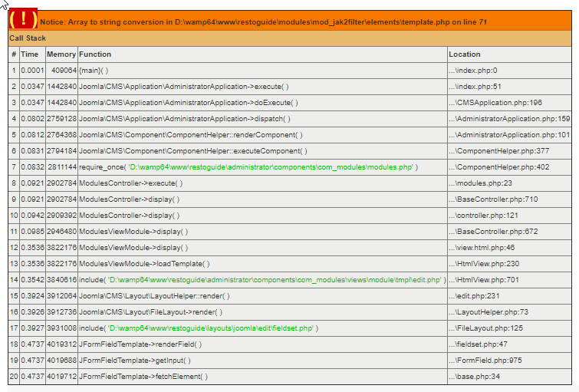Select JFormFieldTemplate->renderField( ) cell
This screenshot has width=579, height=392.
[262, 344]
